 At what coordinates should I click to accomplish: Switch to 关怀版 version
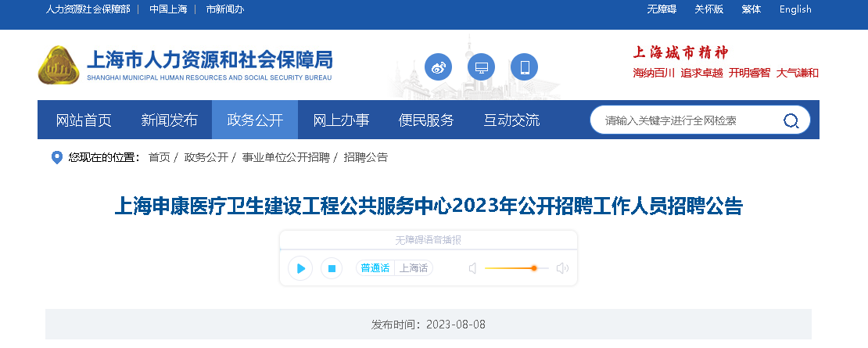[x=709, y=9]
